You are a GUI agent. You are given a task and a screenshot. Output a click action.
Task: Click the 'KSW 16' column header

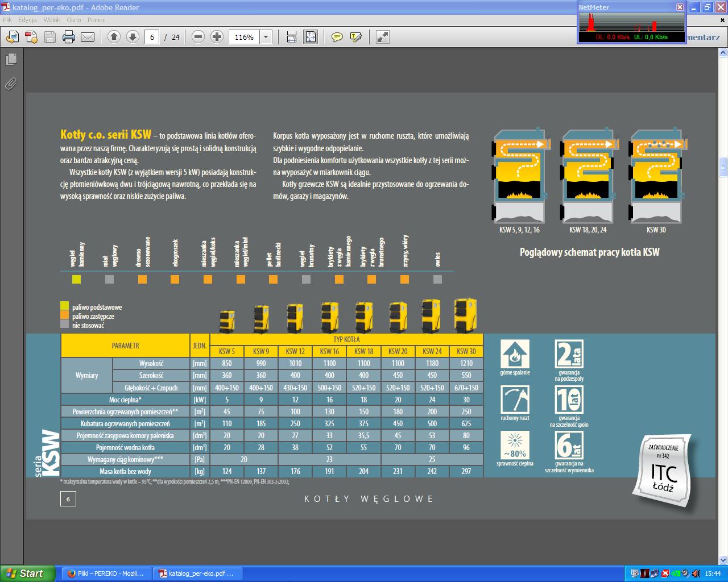click(x=329, y=351)
